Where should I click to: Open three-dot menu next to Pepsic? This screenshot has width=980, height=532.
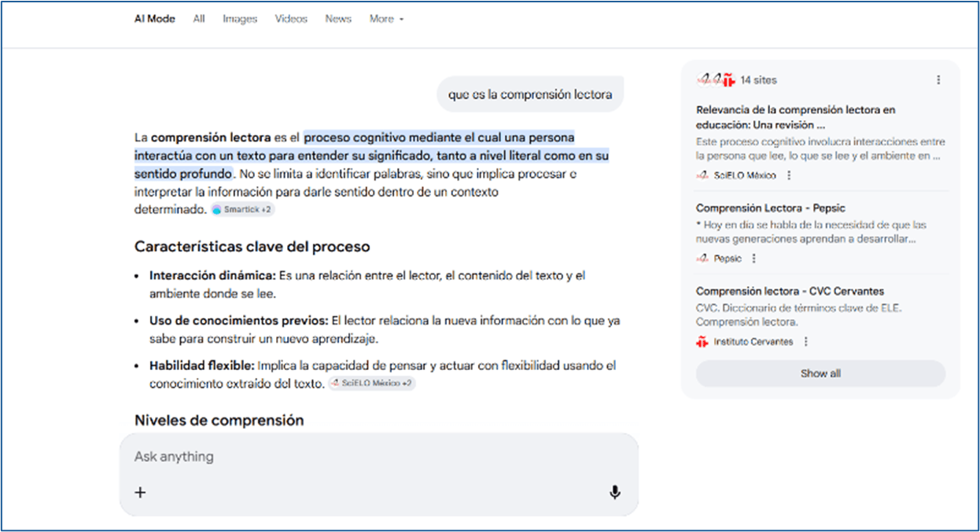753,259
